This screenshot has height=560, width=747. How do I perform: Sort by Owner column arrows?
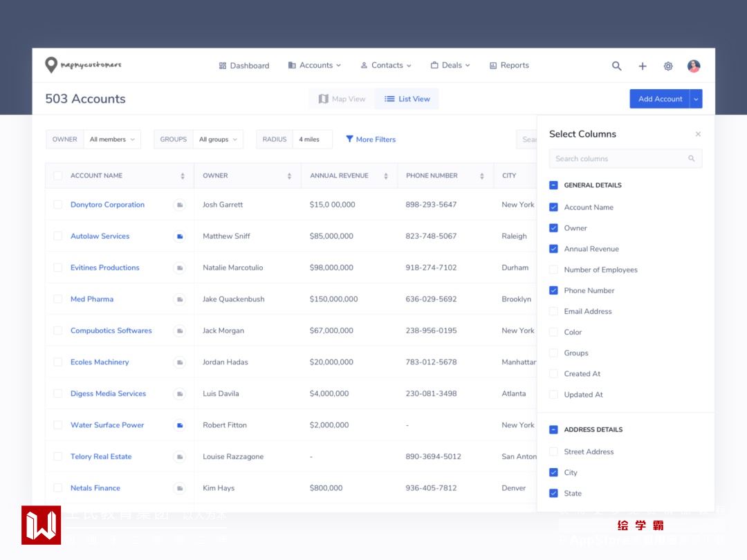point(289,176)
